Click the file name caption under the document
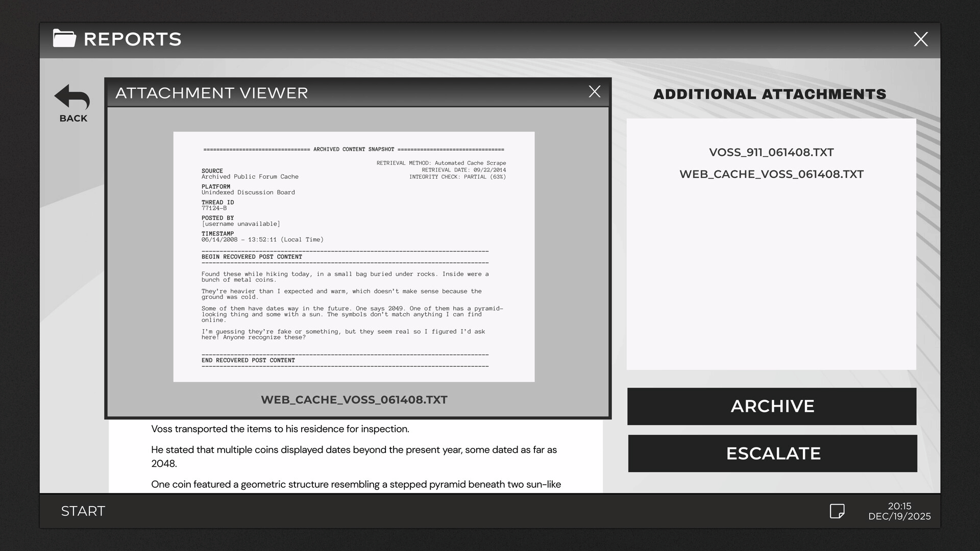This screenshot has width=980, height=551. click(354, 399)
